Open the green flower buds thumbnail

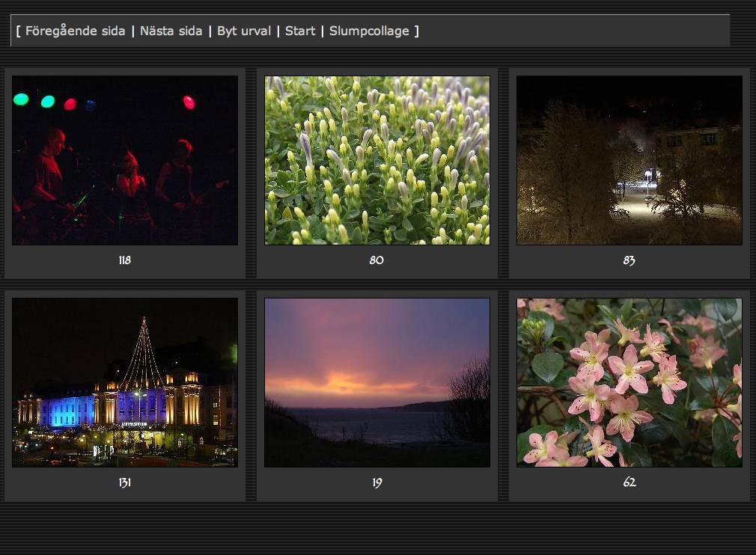point(377,160)
